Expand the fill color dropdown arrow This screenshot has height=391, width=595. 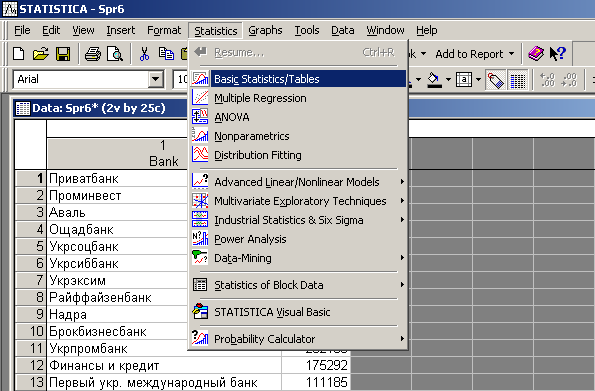pyautogui.click(x=449, y=80)
